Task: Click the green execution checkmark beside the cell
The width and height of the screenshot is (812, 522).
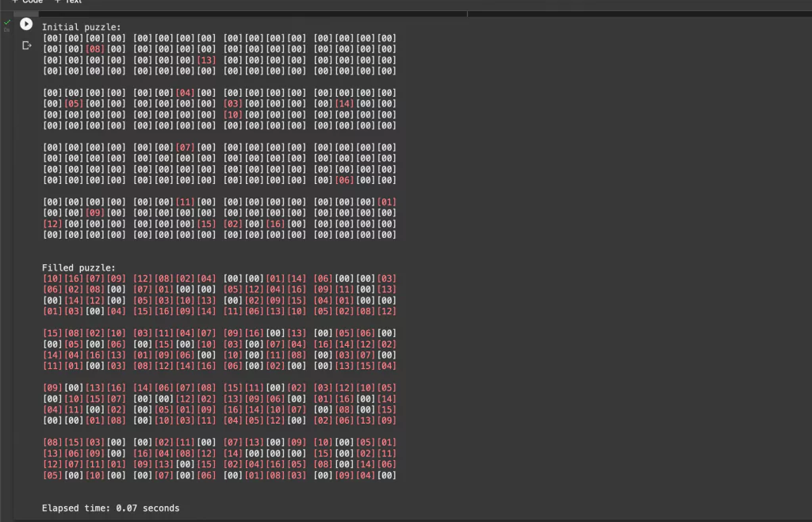Action: pos(7,22)
